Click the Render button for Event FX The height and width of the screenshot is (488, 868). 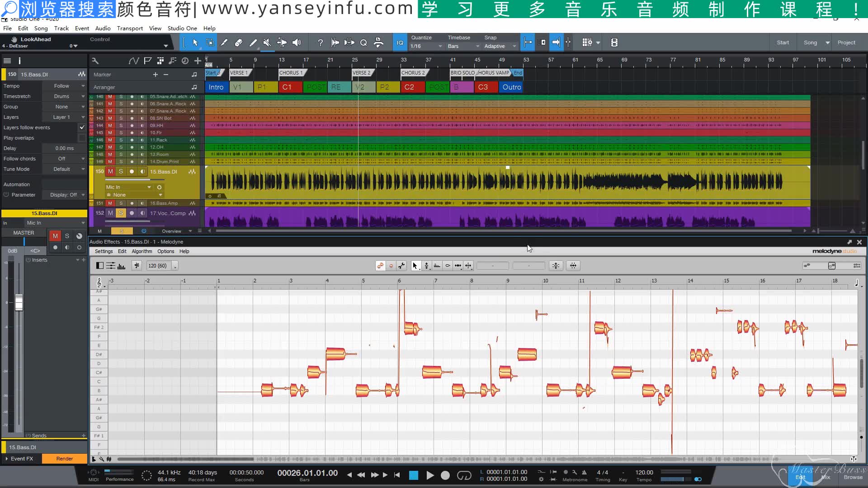[65, 459]
